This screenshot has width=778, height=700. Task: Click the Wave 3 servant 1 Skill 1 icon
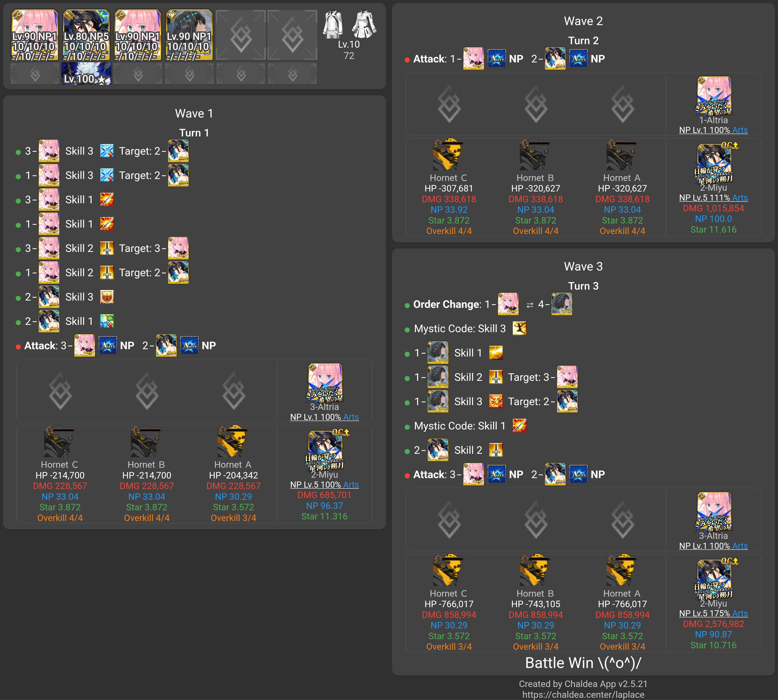pos(496,353)
